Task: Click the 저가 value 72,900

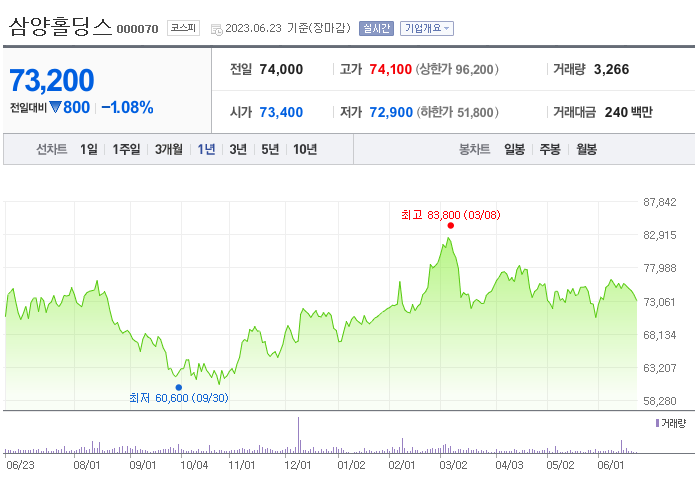Action: point(391,113)
